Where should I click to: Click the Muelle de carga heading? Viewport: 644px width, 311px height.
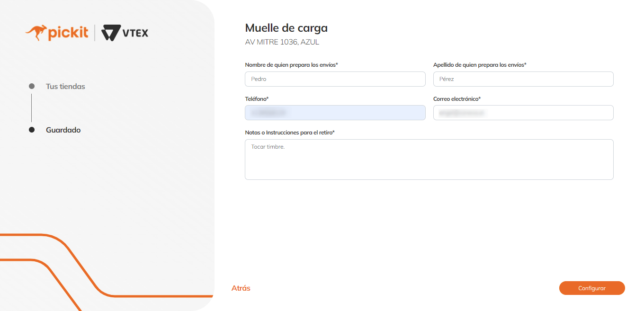286,28
